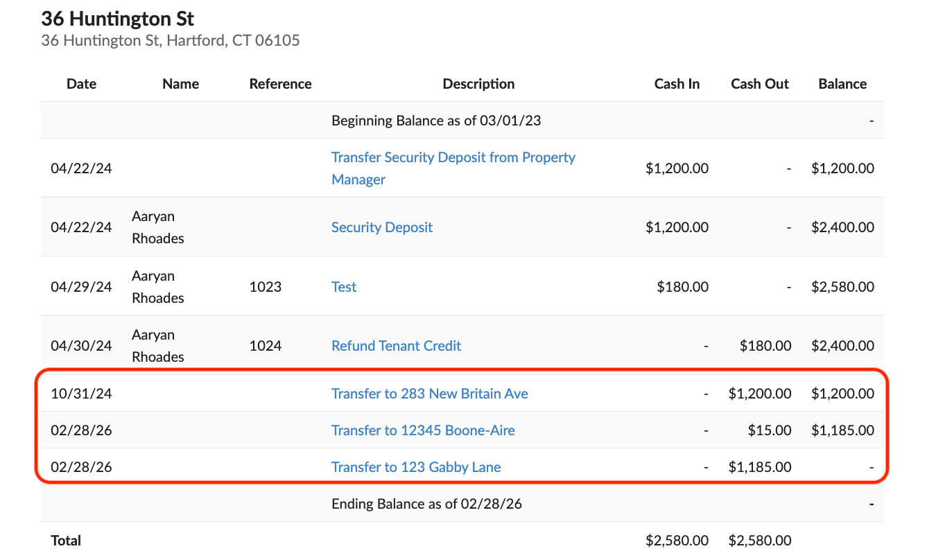This screenshot has width=936, height=560.
Task: Click Aaryan Rhoades name in Refund row
Action: click(158, 346)
